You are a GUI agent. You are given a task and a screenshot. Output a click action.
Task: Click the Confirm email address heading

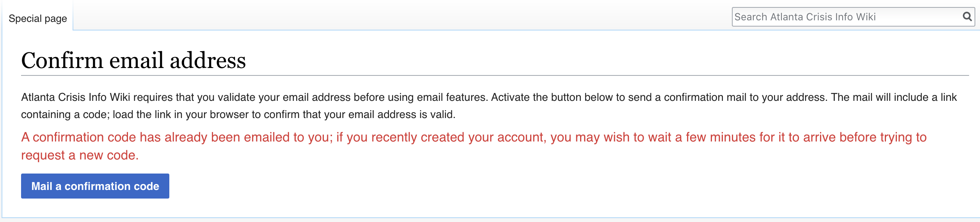[133, 60]
